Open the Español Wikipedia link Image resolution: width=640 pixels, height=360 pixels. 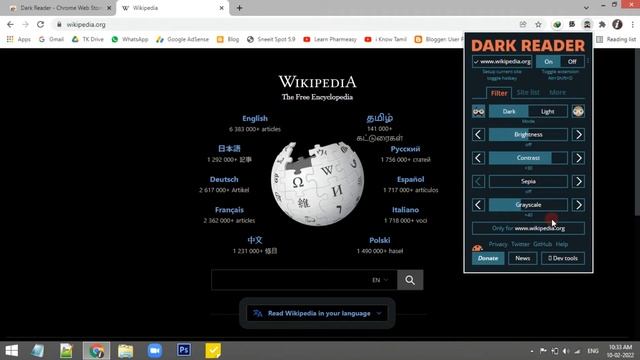410,179
